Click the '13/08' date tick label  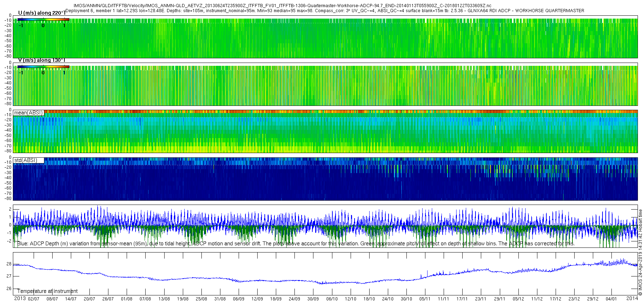point(164,299)
